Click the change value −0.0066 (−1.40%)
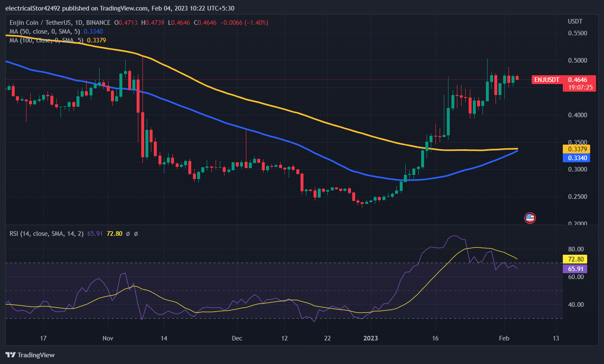The width and height of the screenshot is (604, 364). [x=244, y=23]
